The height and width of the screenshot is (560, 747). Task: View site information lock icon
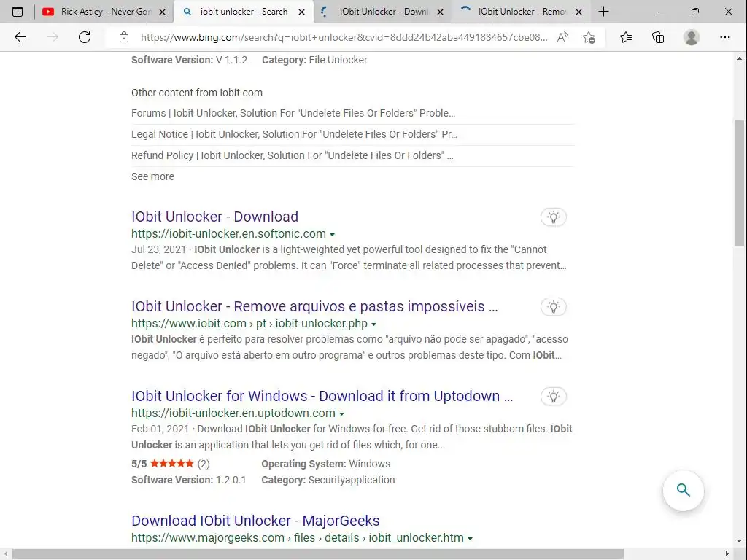pos(124,37)
